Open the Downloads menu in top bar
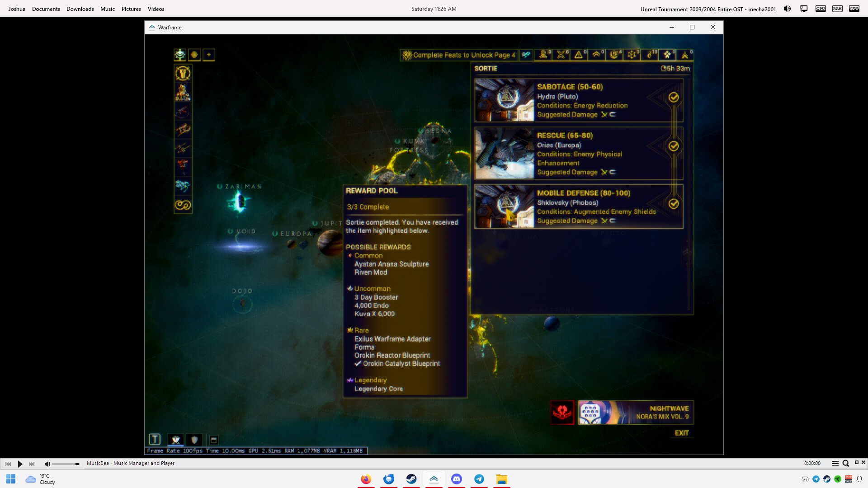This screenshot has height=488, width=868. tap(80, 9)
